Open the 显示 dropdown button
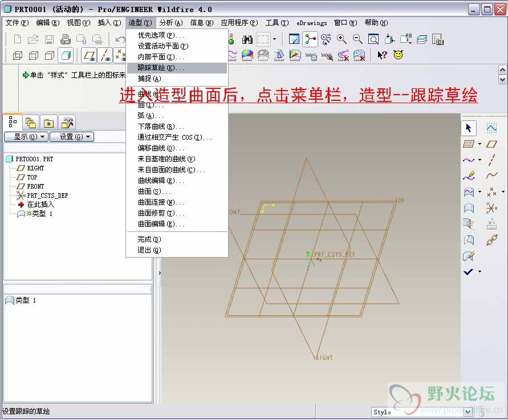 point(26,137)
